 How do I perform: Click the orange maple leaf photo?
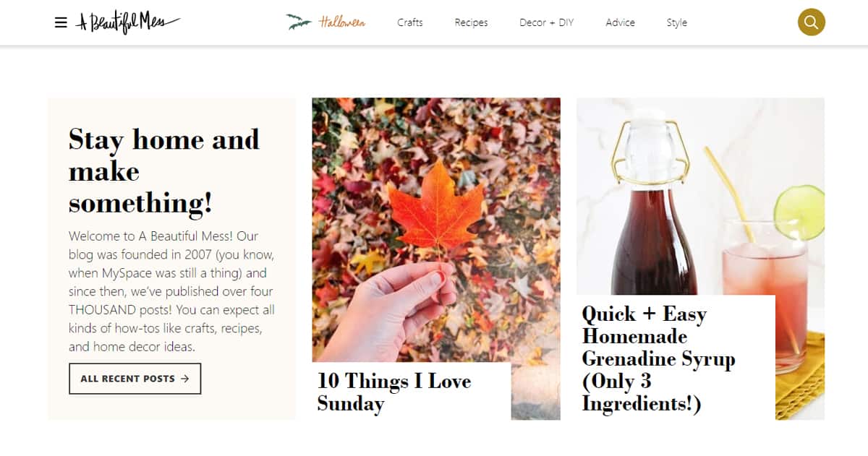click(435, 205)
